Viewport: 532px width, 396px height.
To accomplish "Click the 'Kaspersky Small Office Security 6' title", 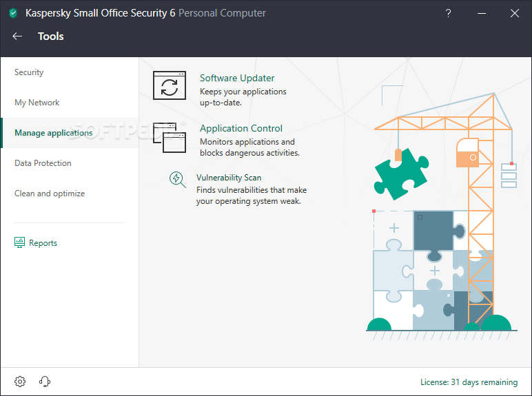I will [101, 13].
